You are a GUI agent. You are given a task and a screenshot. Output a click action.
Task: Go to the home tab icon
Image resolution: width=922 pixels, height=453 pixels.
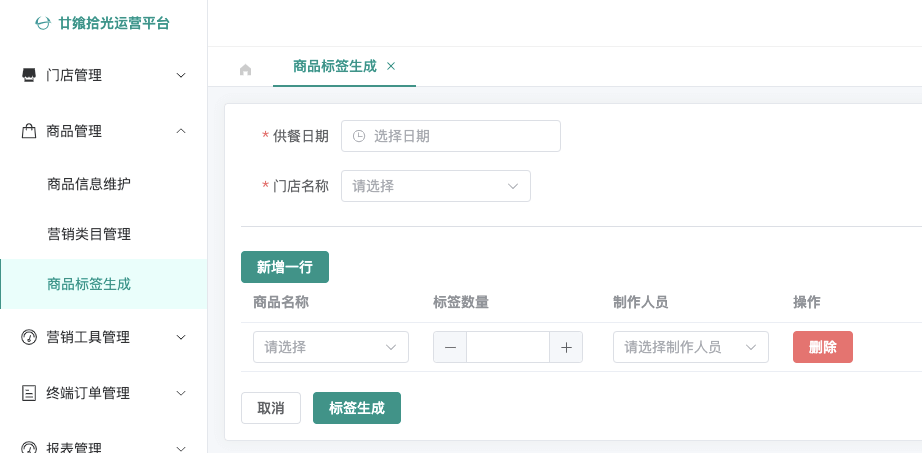(245, 70)
